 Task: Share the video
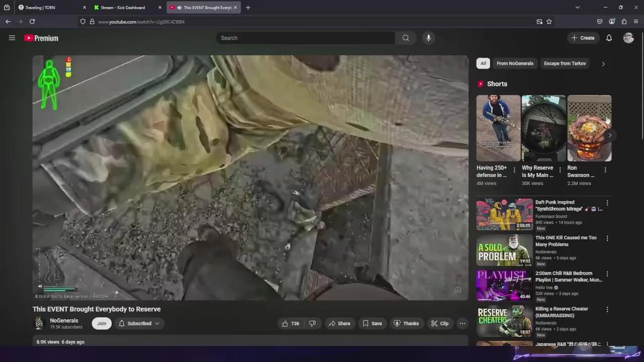click(x=340, y=323)
